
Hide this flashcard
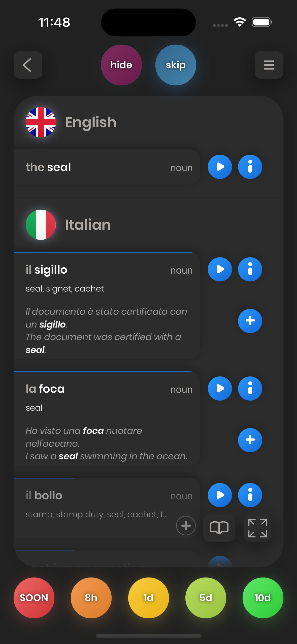click(x=121, y=65)
